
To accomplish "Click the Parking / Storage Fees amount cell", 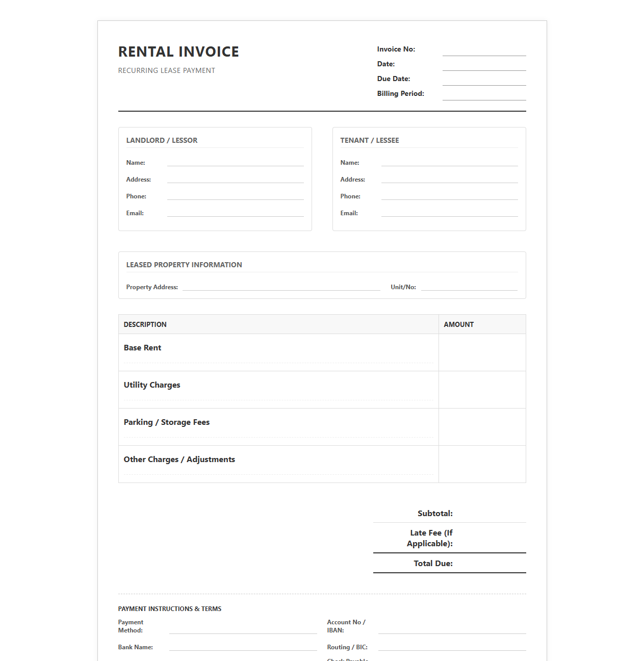I will [482, 427].
